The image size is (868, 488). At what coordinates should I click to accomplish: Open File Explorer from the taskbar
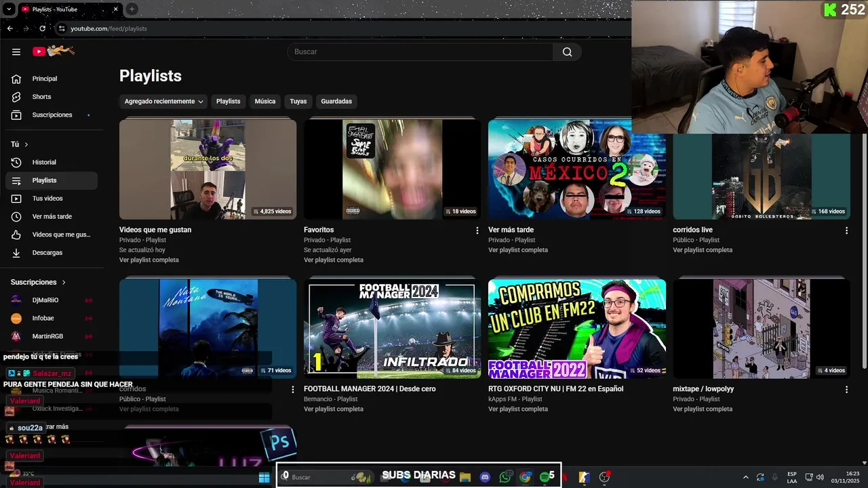pos(465,477)
